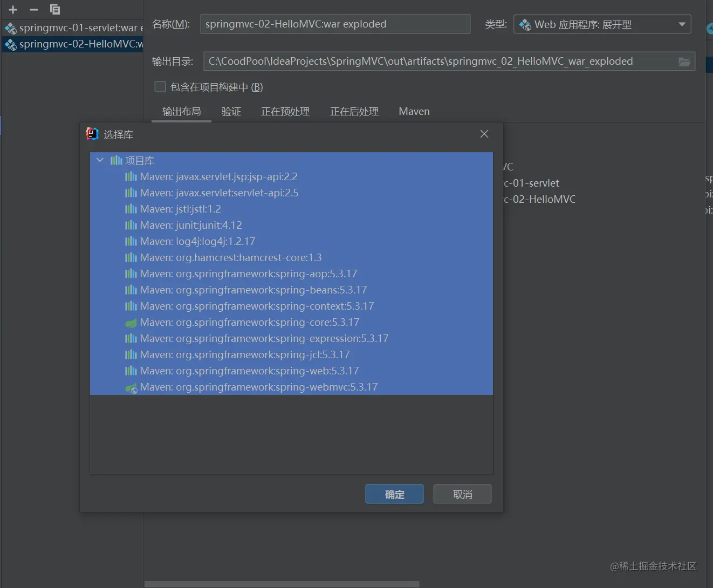
Task: Click c-02-HelloMVC element behind dialog
Action: coord(540,200)
